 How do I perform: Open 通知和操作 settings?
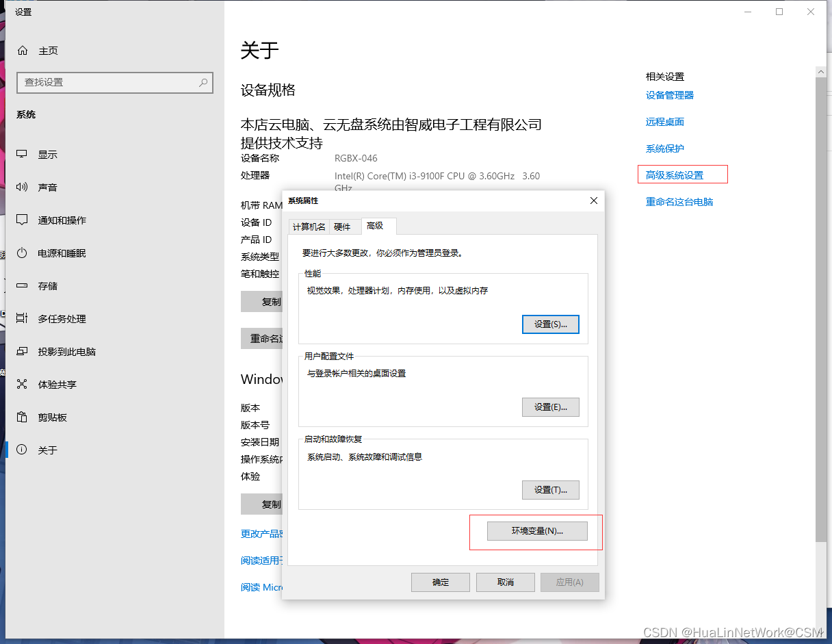[21, 220]
